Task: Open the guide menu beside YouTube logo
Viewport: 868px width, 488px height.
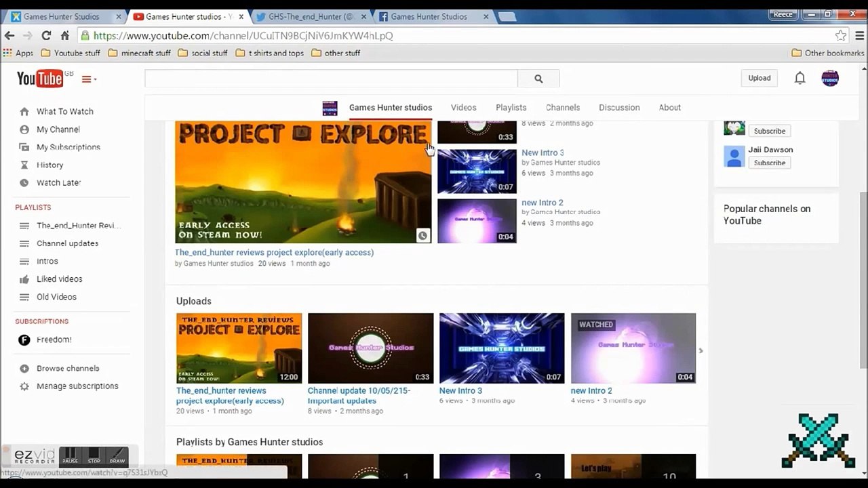Action: coord(89,79)
